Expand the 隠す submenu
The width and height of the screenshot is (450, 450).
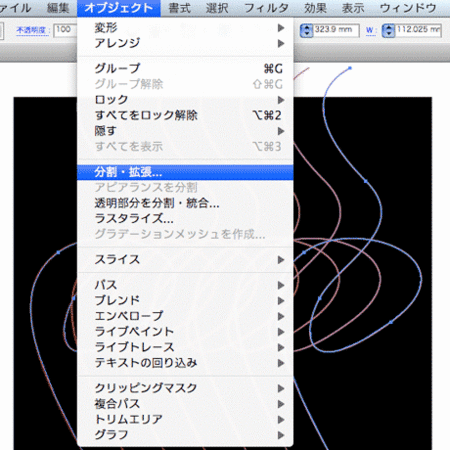(185, 131)
